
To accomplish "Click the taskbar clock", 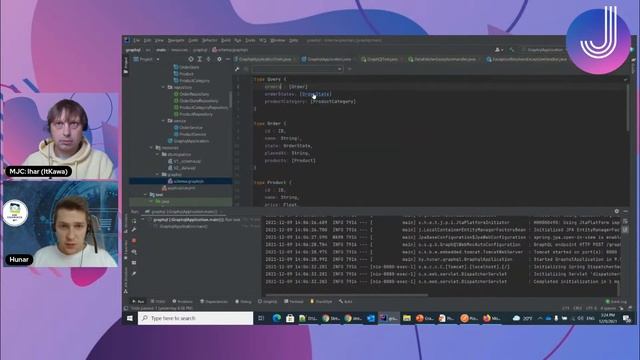I will (x=609, y=318).
